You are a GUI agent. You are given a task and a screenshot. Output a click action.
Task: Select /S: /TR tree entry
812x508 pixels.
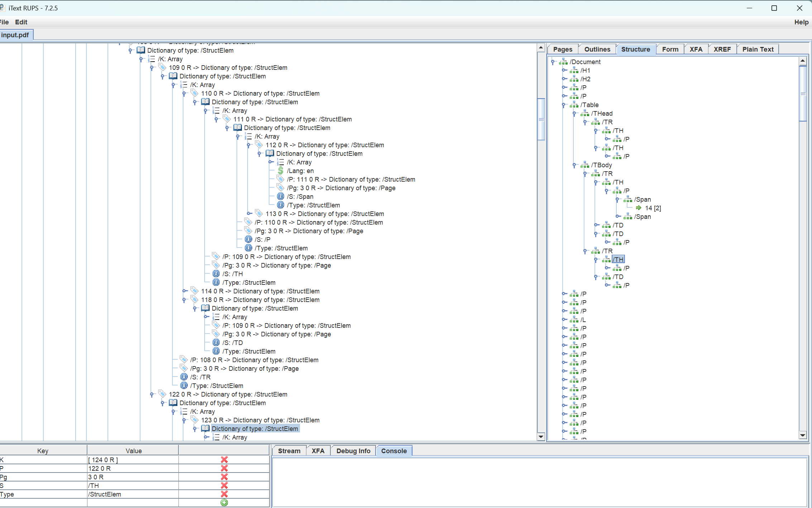(200, 377)
